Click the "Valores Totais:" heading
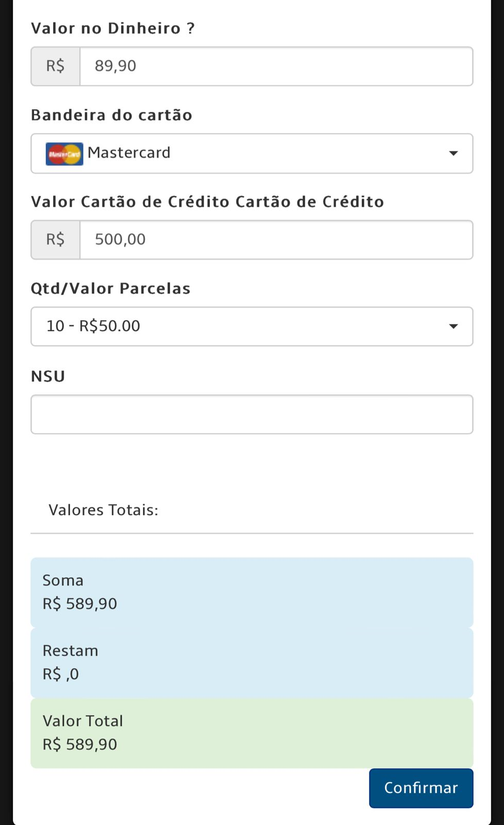Viewport: 504px width, 825px height. click(x=103, y=510)
